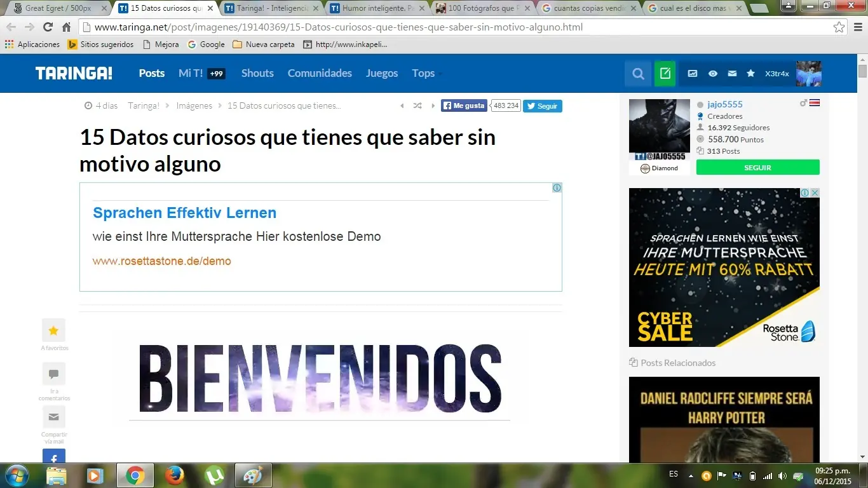
Task: Expand the Tops dropdown
Action: point(426,73)
